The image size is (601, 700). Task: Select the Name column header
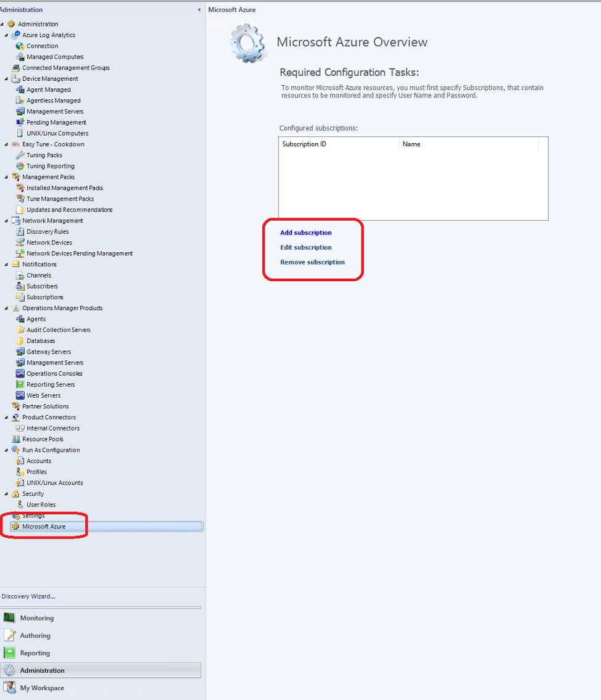pyautogui.click(x=468, y=144)
